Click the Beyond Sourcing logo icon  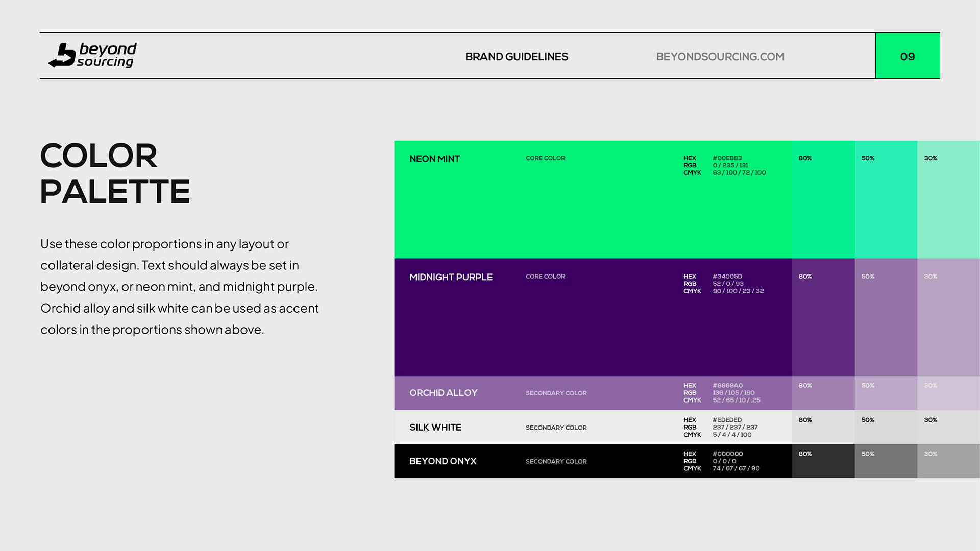[x=62, y=55]
